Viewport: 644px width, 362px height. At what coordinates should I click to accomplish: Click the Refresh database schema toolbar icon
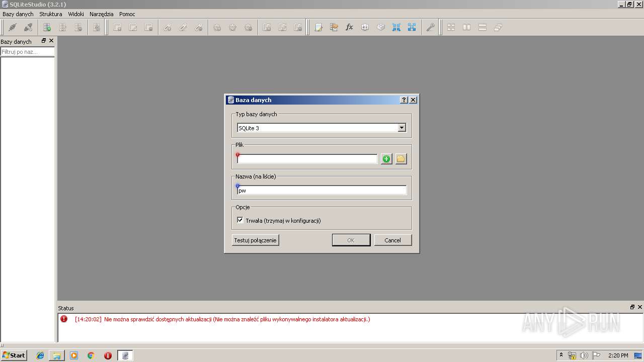pyautogui.click(x=97, y=28)
